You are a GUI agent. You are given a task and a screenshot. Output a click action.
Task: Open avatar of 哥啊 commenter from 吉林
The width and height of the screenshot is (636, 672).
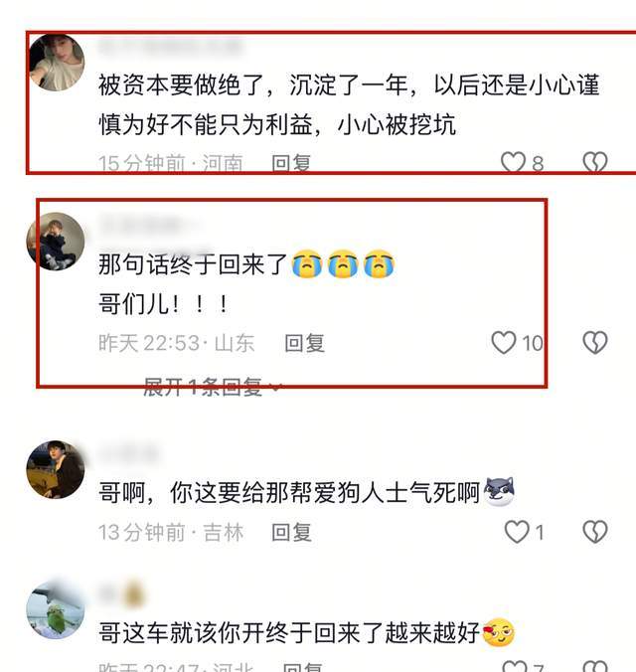[56, 470]
